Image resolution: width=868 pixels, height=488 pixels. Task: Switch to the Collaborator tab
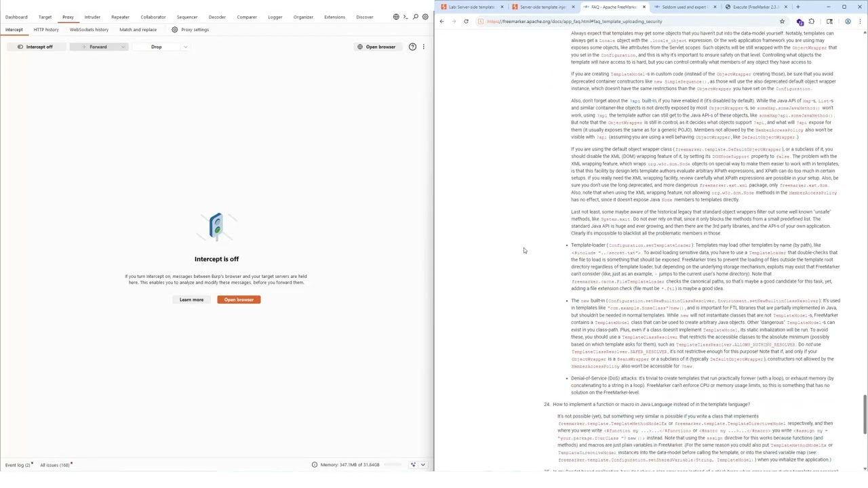pyautogui.click(x=153, y=17)
